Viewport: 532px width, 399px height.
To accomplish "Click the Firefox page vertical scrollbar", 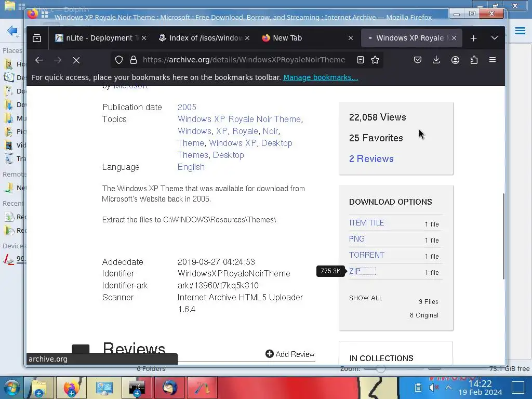I will coord(503,236).
